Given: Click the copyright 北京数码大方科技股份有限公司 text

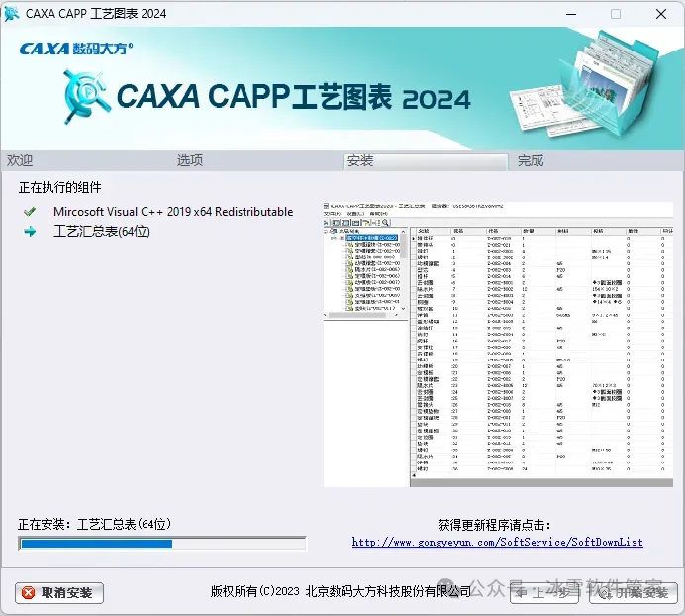Looking at the screenshot, I should (341, 591).
